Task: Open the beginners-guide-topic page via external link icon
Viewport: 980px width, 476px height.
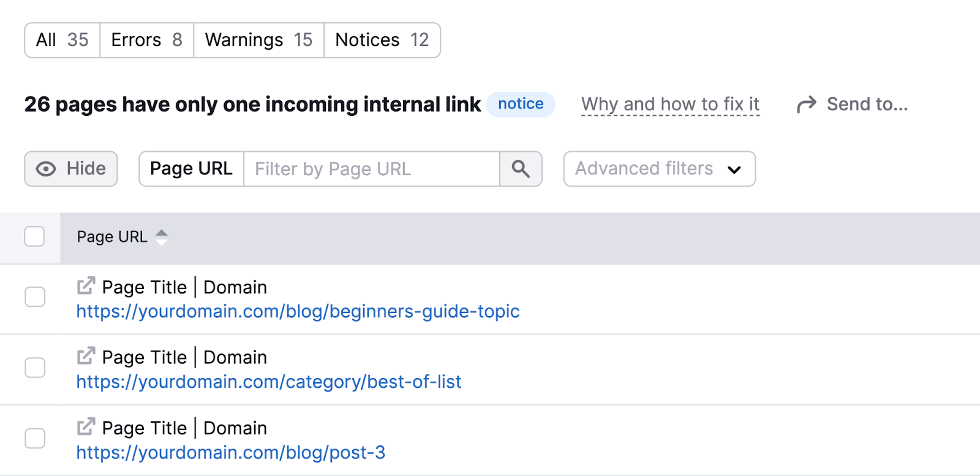Action: point(86,285)
